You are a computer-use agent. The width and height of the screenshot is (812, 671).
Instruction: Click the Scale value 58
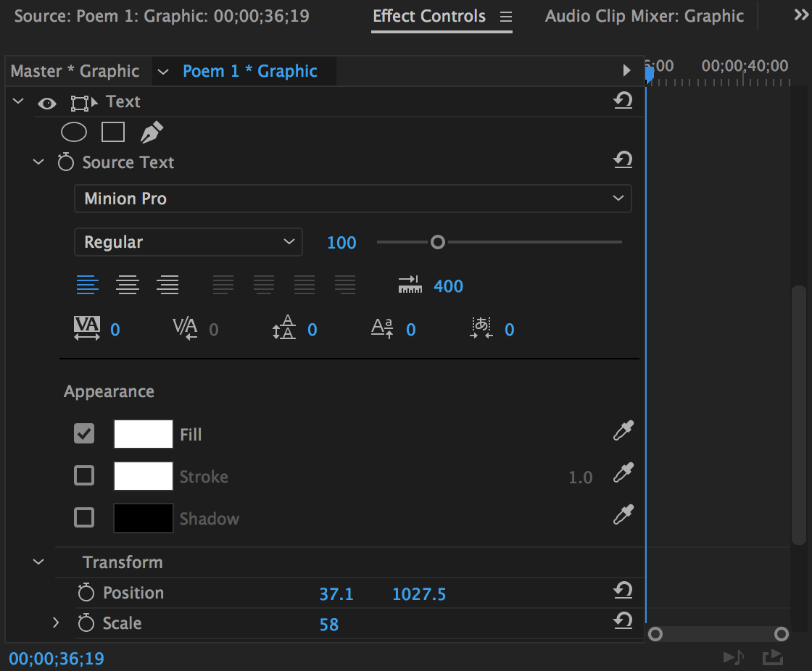329,625
